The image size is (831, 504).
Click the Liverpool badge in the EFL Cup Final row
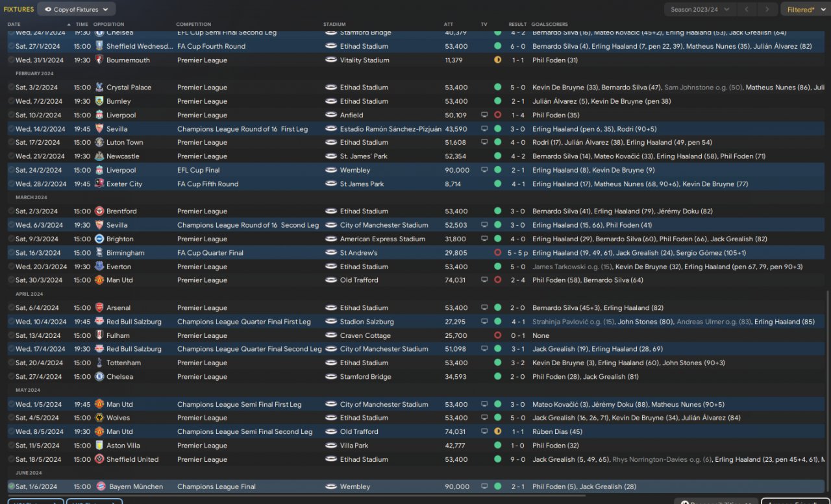[99, 170]
